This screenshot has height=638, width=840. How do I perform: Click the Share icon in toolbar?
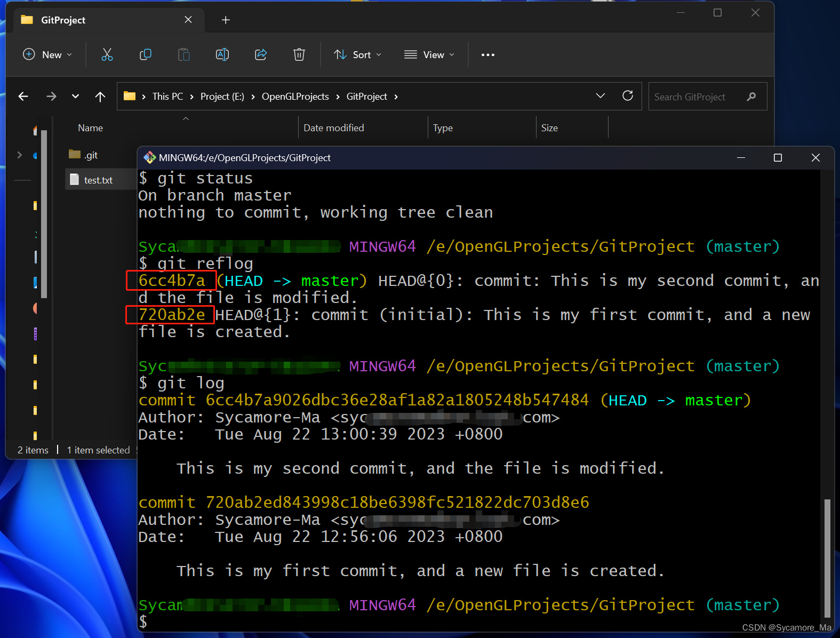[x=261, y=54]
